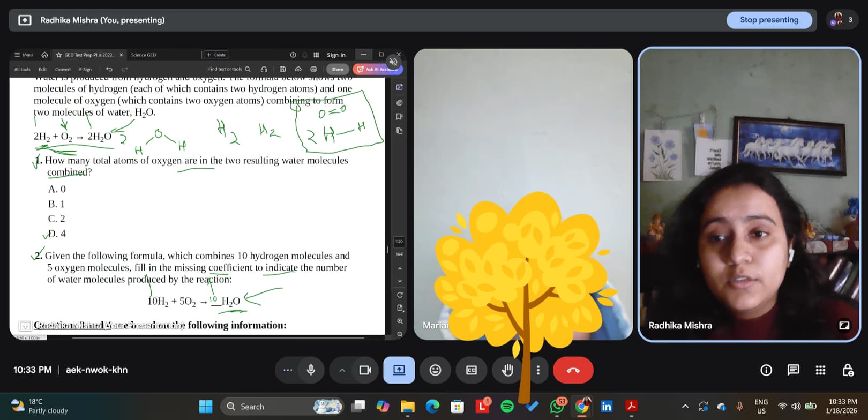Open meeting details info icon
Screen dimensions: 868x420
coord(766,370)
